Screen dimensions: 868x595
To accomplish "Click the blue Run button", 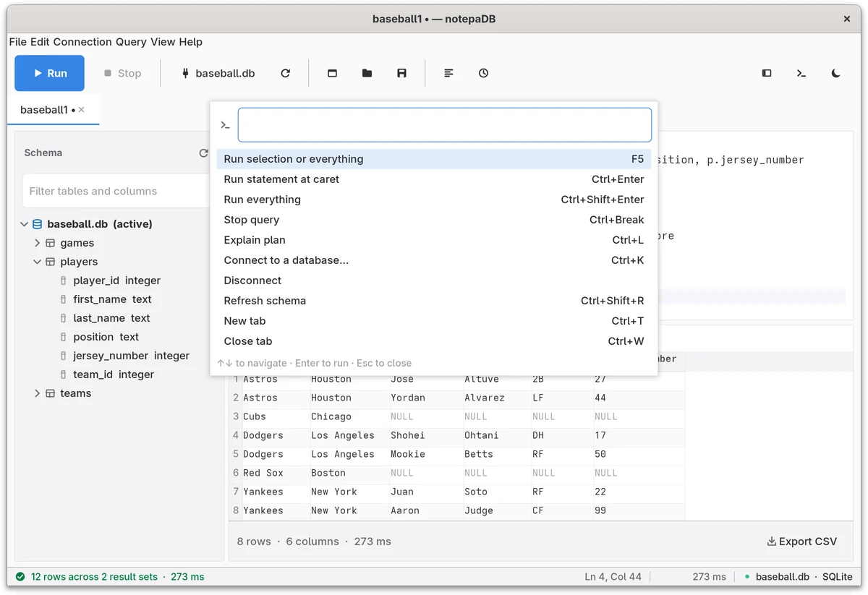I will pos(50,73).
